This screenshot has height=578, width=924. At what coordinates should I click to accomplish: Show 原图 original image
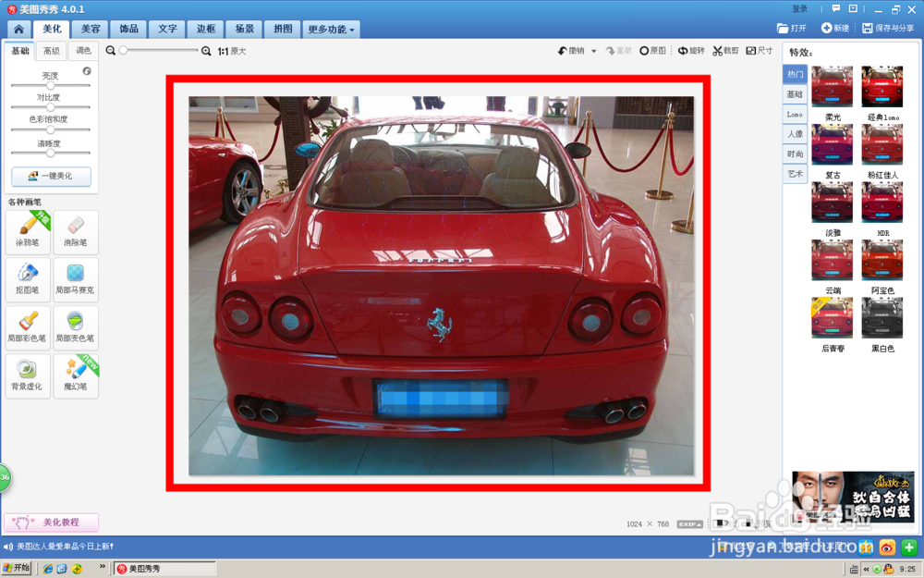[x=653, y=51]
